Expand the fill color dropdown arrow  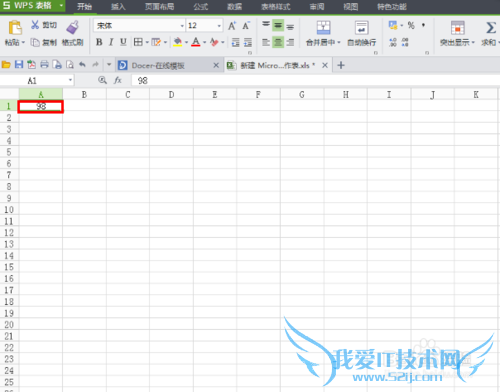pos(186,42)
